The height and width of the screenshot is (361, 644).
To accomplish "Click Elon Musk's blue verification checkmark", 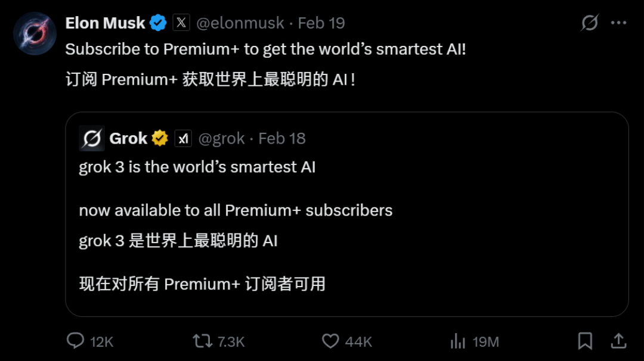I will pyautogui.click(x=157, y=22).
